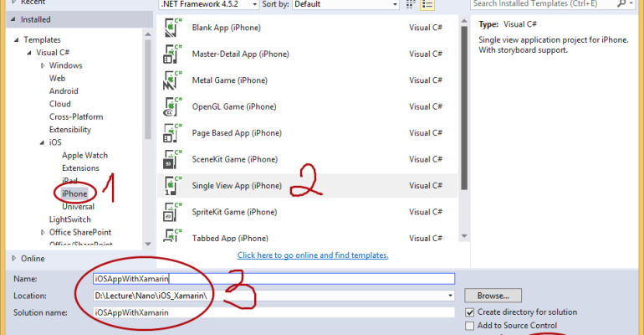Select the Single View App (iPhone) icon

(x=172, y=185)
